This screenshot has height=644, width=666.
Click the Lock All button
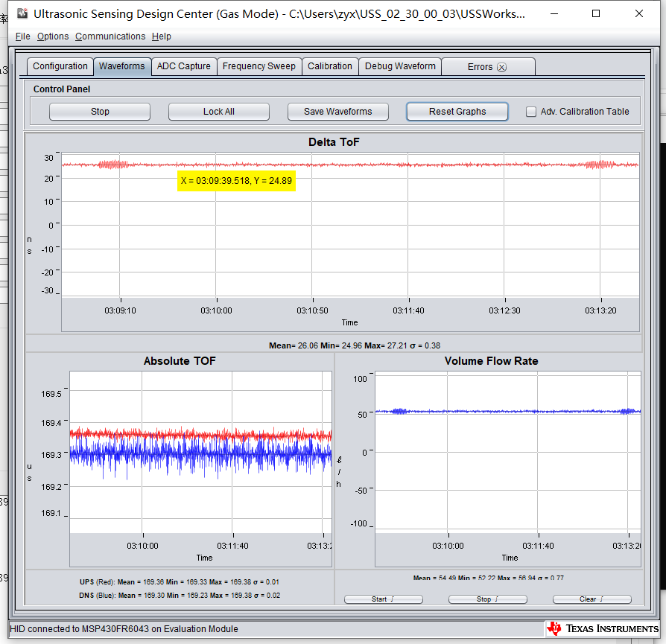[219, 112]
